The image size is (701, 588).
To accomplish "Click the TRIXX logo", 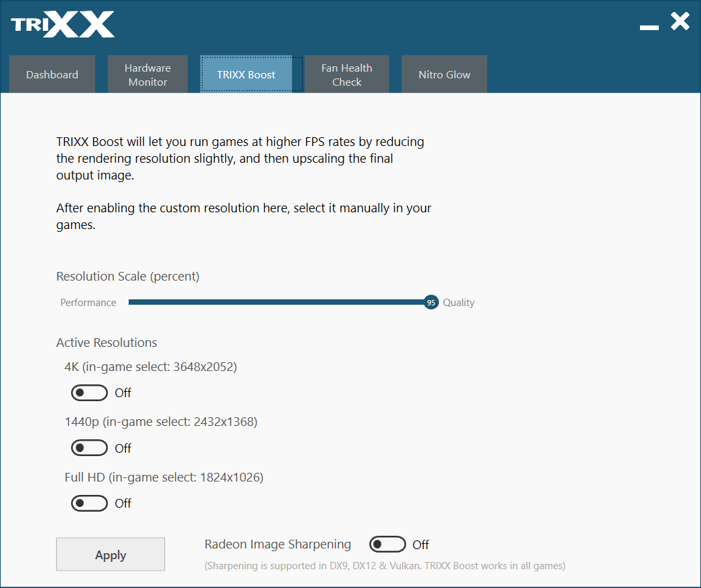I will coord(62,25).
